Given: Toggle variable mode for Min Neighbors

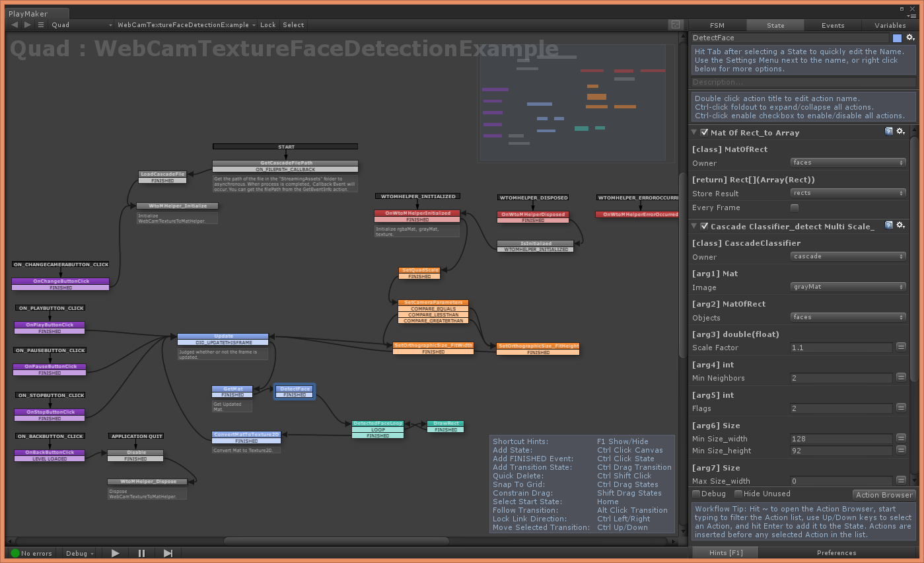Looking at the screenshot, I should (x=901, y=378).
